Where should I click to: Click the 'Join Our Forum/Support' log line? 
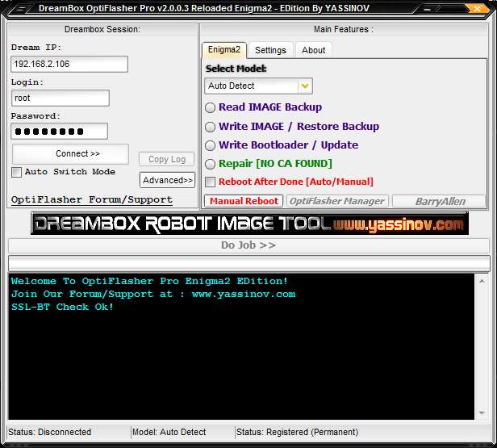(x=153, y=295)
